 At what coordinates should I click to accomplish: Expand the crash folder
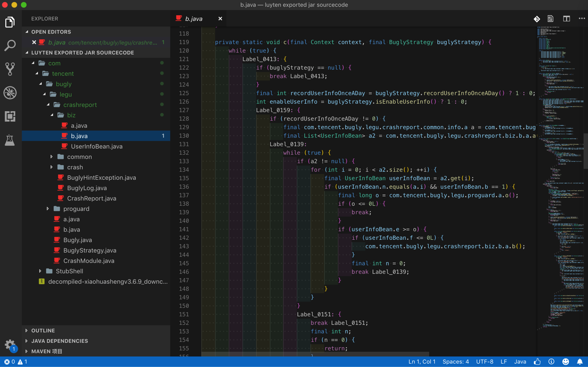point(52,167)
